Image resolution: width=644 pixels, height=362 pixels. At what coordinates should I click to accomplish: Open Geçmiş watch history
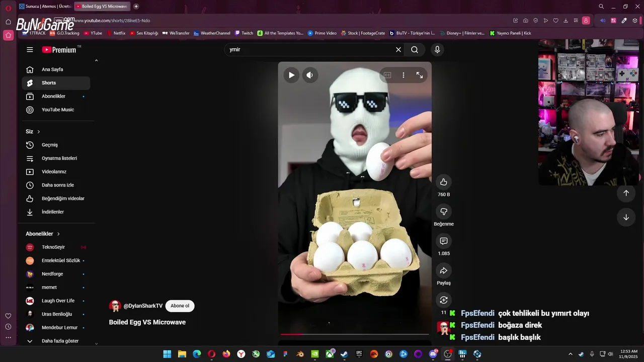coord(56,145)
